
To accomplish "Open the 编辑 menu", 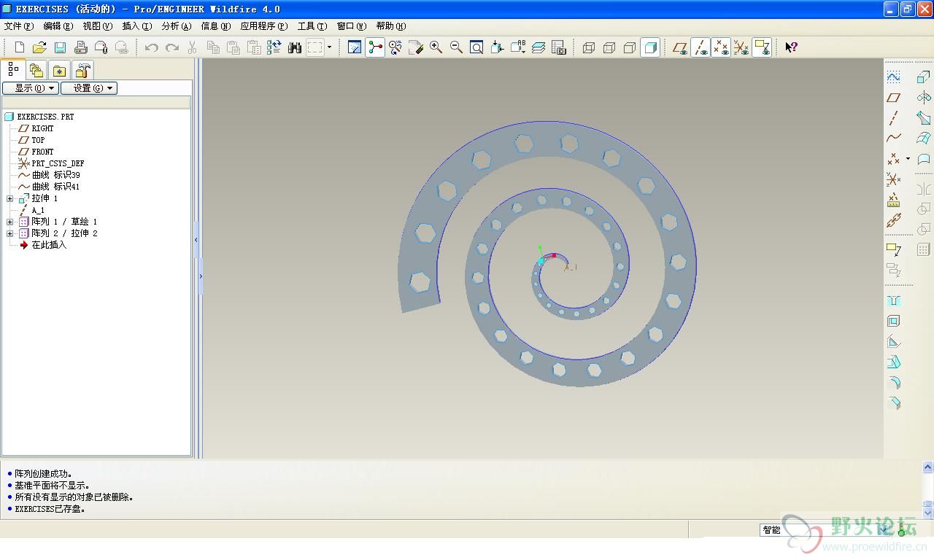I will [x=58, y=26].
